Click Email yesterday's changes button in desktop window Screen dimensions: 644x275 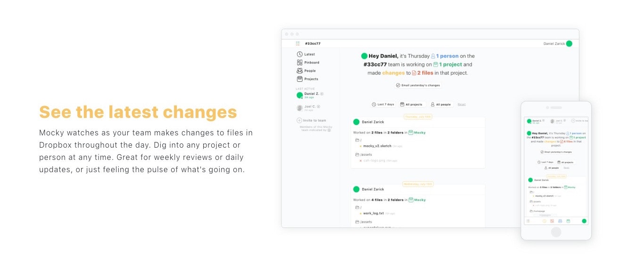point(418,85)
